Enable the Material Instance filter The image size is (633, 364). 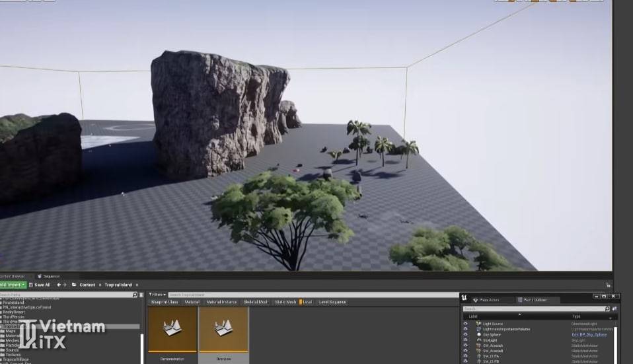click(221, 302)
